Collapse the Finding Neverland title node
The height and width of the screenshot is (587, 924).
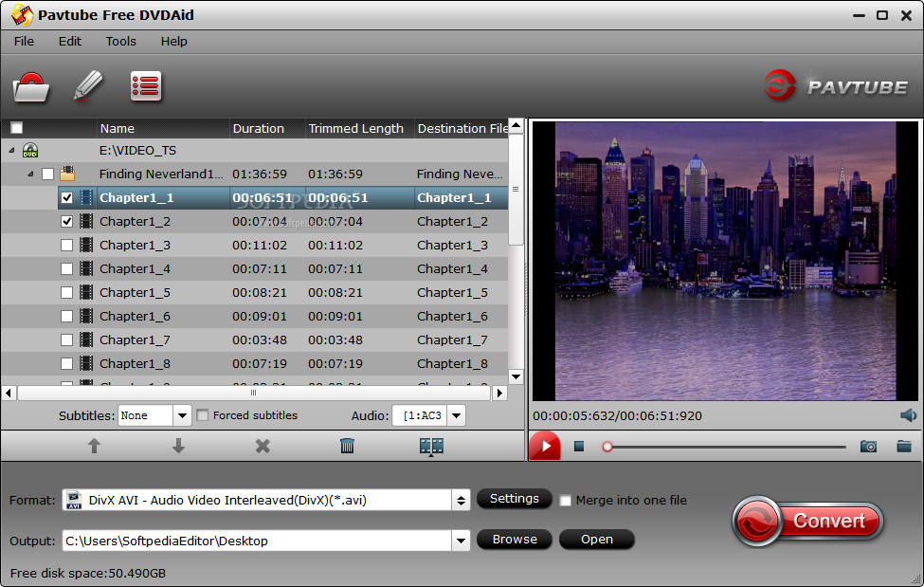(x=30, y=174)
